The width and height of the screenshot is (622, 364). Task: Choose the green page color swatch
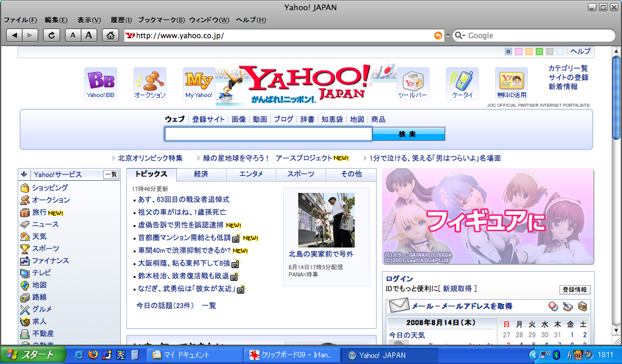pyautogui.click(x=539, y=52)
